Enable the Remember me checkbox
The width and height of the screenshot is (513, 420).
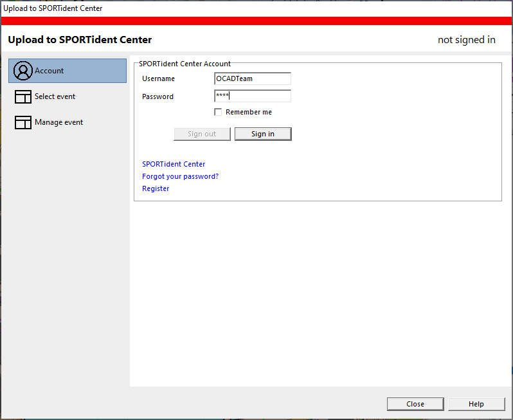click(218, 112)
